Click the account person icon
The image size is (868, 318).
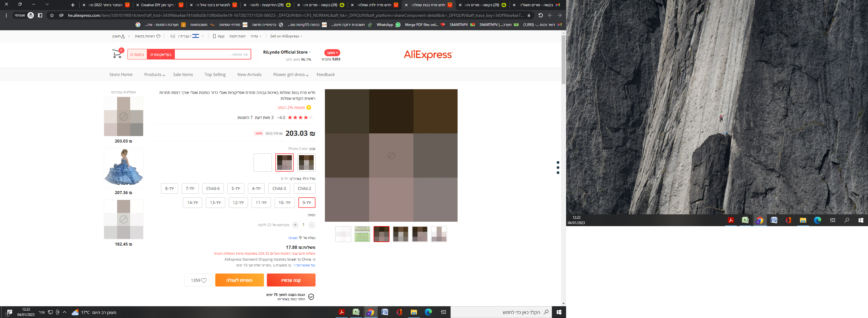[123, 36]
